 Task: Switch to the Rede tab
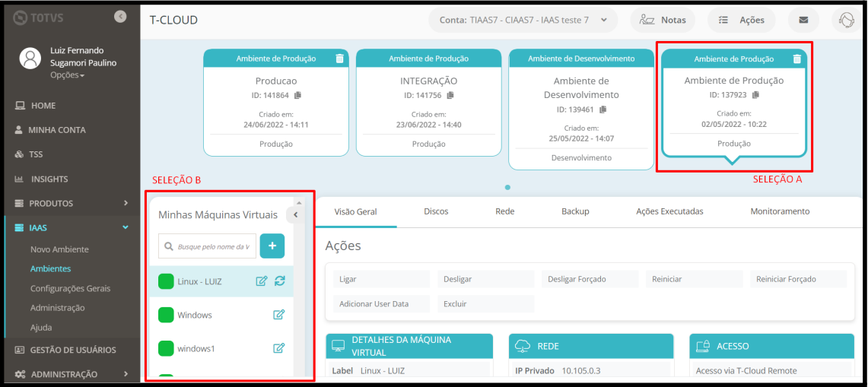(505, 211)
